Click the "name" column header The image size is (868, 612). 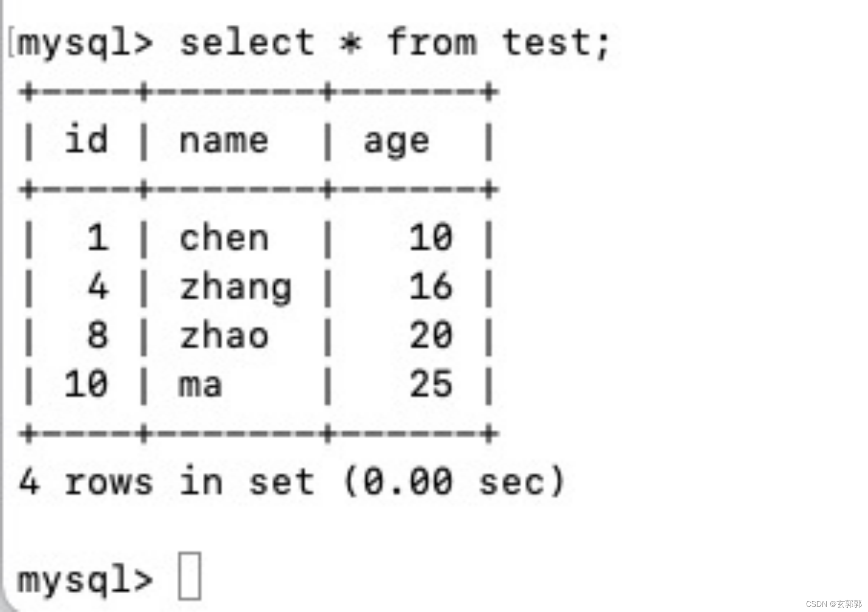(224, 141)
